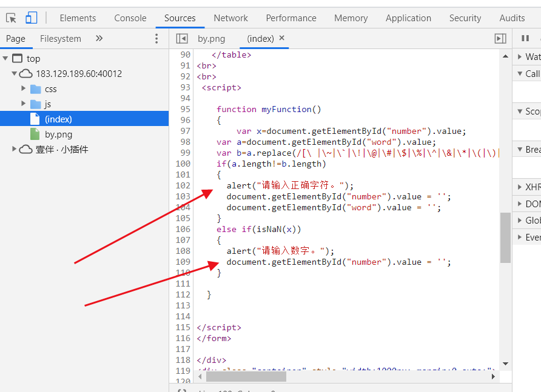Click the vertical scrollbar down arrow
541x392 pixels.
pyautogui.click(x=505, y=364)
